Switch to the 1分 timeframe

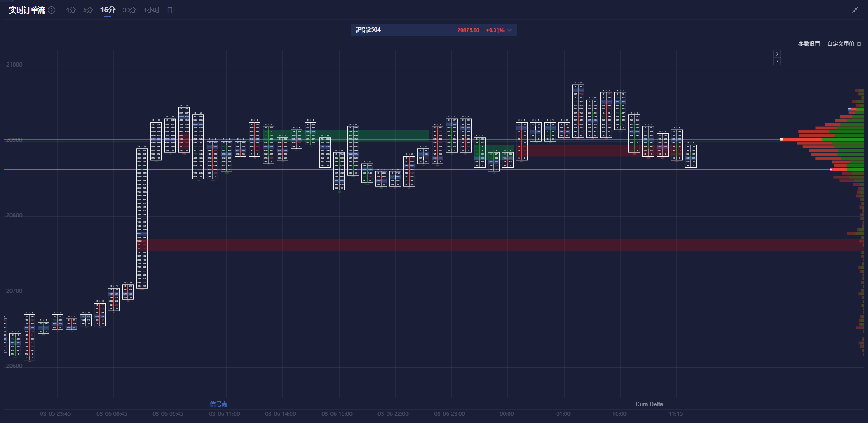pyautogui.click(x=71, y=10)
